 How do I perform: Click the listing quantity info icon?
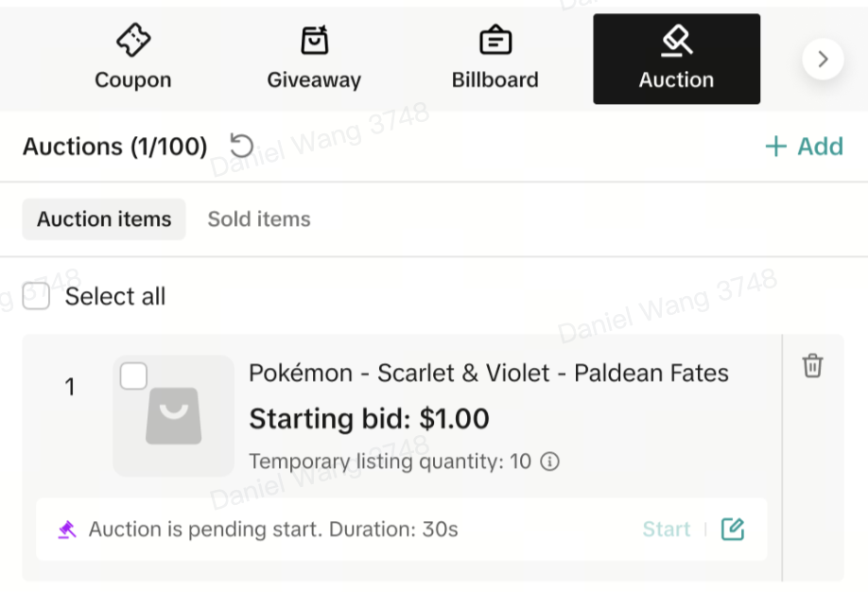coord(549,461)
